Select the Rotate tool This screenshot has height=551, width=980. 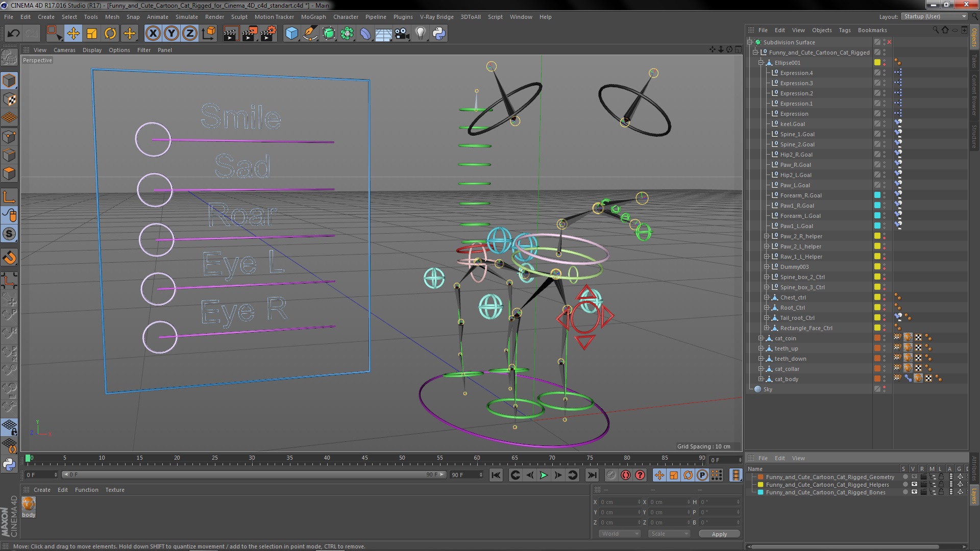[110, 34]
